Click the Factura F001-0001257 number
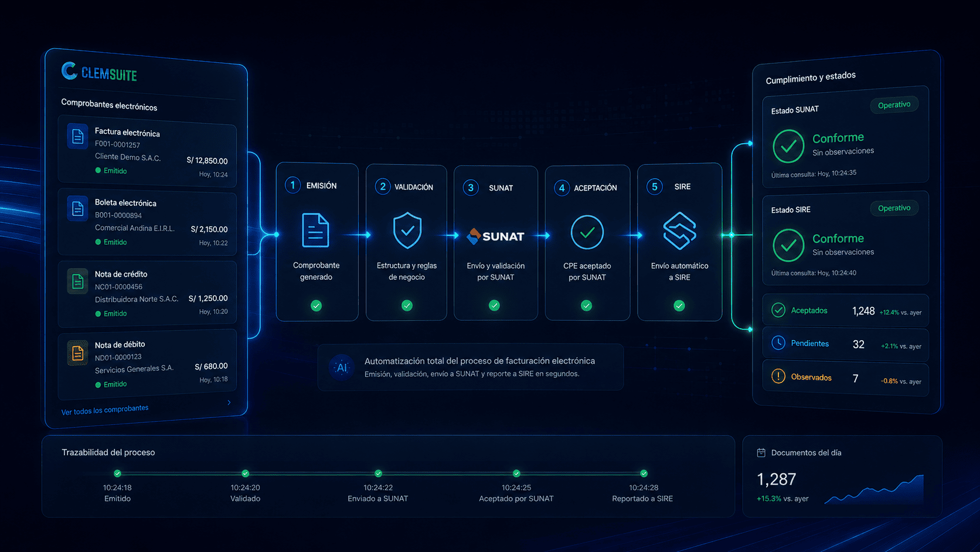980x552 pixels. [x=117, y=144]
